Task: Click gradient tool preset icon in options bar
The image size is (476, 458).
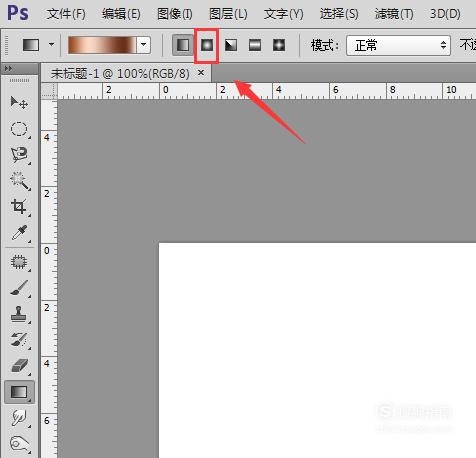Action: [31, 45]
